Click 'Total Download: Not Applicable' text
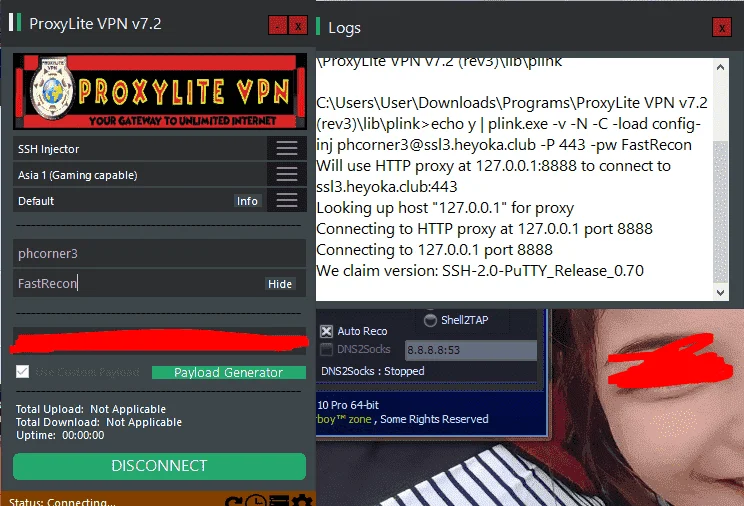Viewport: 744px width, 506px height. coord(99,422)
